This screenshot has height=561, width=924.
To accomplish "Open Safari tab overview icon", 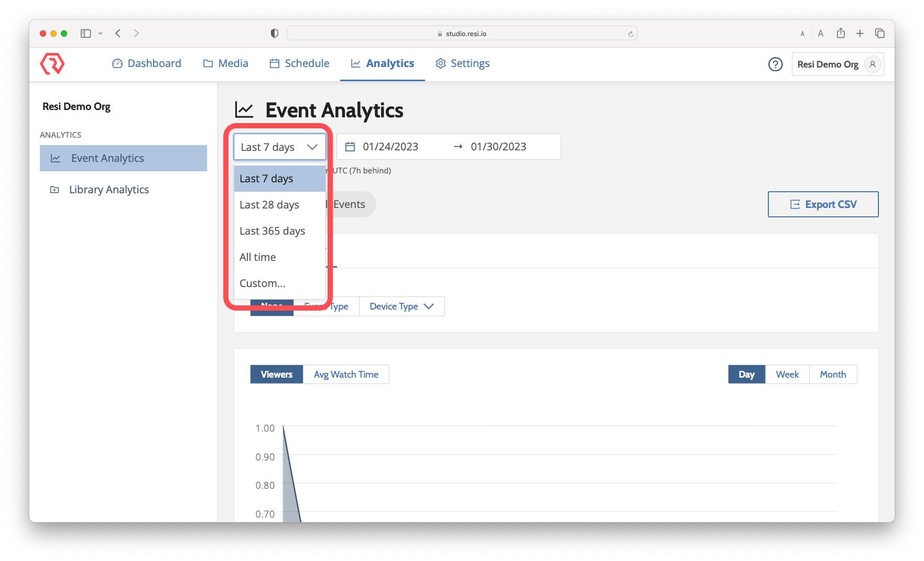I will (879, 34).
